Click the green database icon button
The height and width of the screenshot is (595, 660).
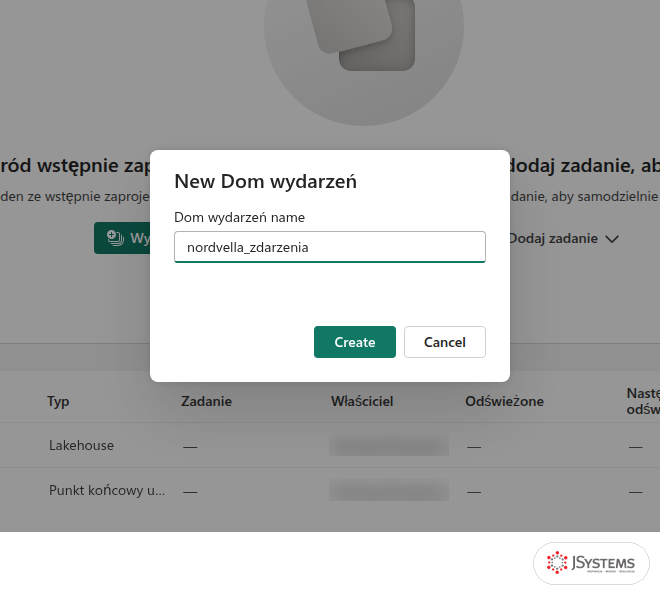tap(122, 238)
